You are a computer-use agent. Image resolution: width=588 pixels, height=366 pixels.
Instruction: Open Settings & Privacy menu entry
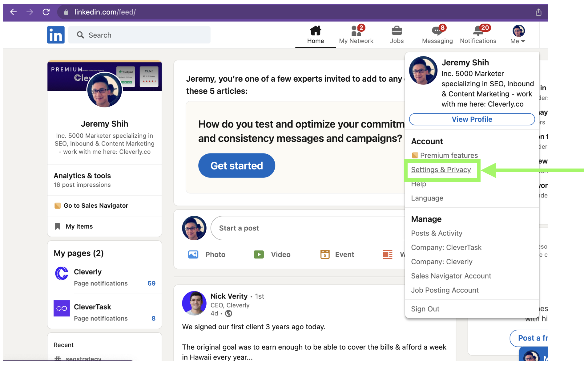pyautogui.click(x=441, y=169)
